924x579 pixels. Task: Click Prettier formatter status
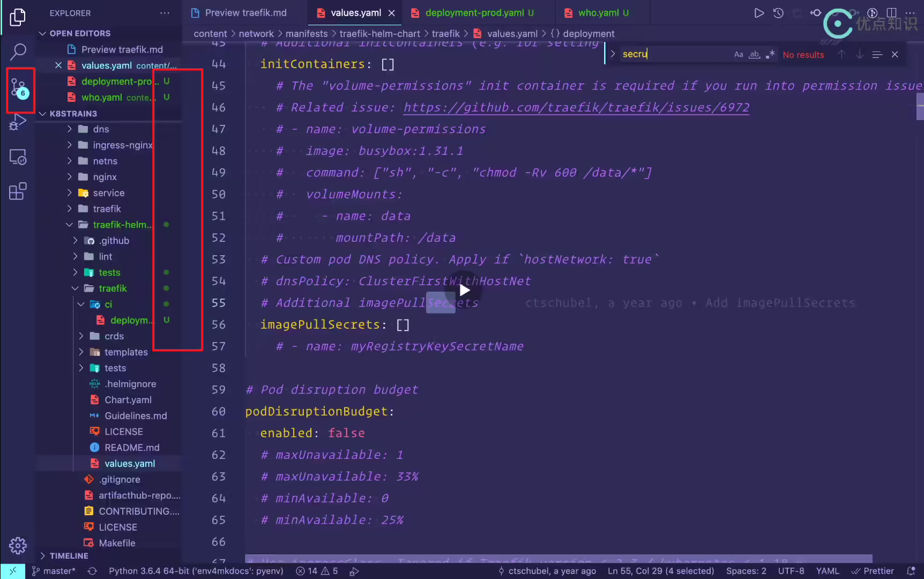point(873,571)
